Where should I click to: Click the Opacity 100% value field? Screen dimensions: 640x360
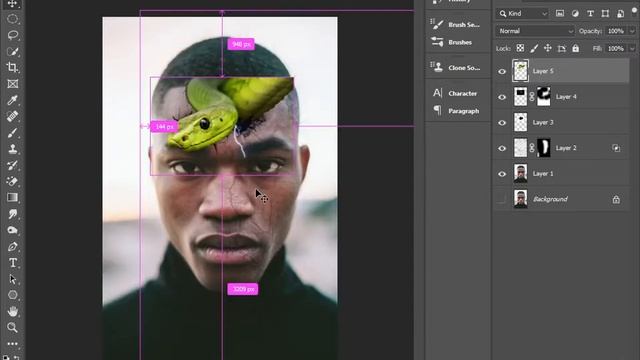[x=616, y=31]
